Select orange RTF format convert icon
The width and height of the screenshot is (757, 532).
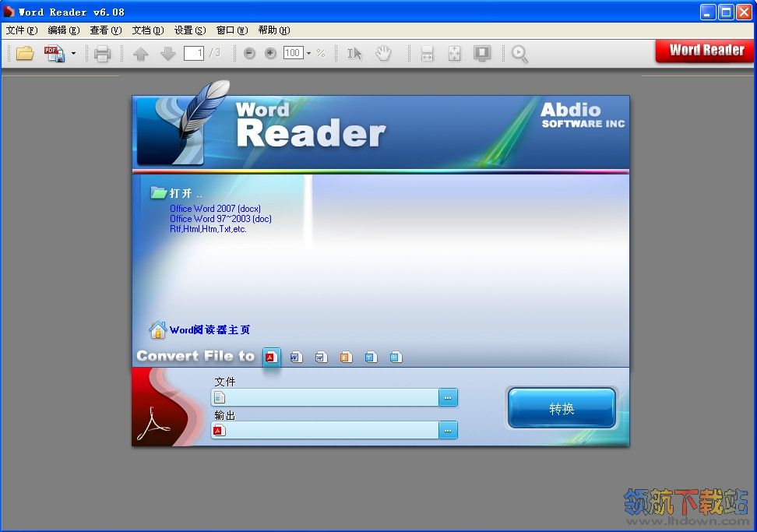pos(346,358)
